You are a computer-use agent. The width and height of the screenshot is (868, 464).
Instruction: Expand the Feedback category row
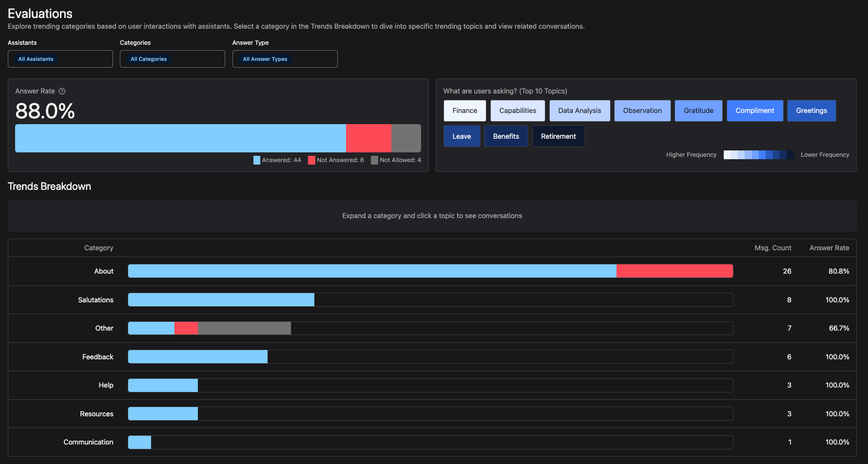pos(97,357)
